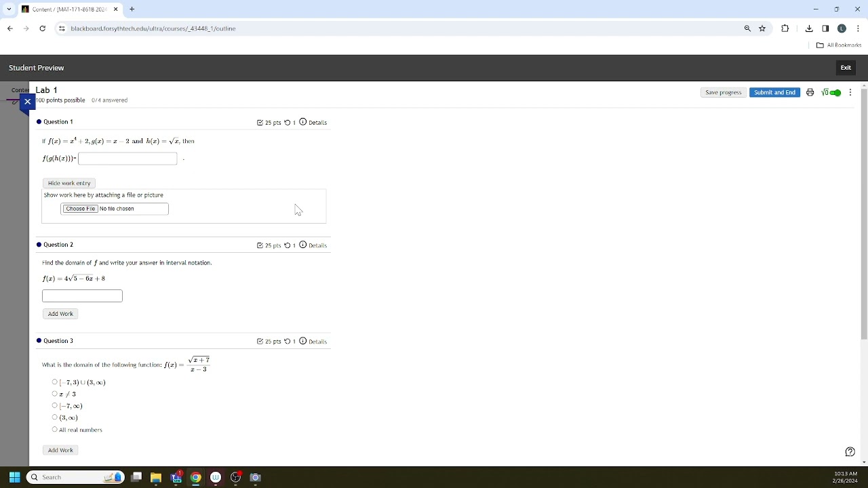Viewport: 868px width, 488px height.
Task: Click the Chrome icon on the taskbar
Action: click(x=196, y=477)
